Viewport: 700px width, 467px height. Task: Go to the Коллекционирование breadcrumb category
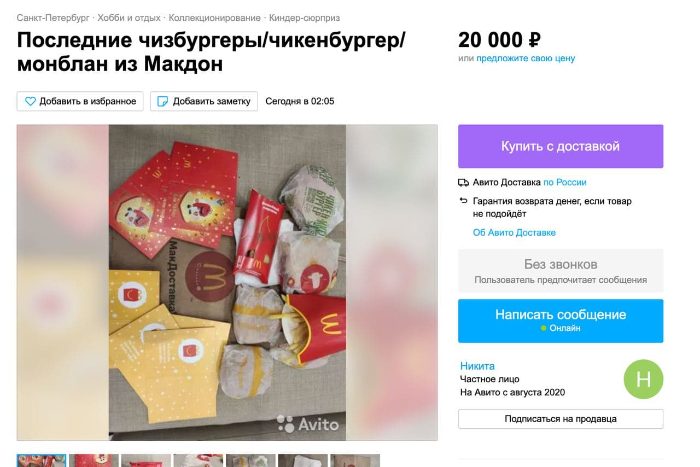[x=214, y=18]
